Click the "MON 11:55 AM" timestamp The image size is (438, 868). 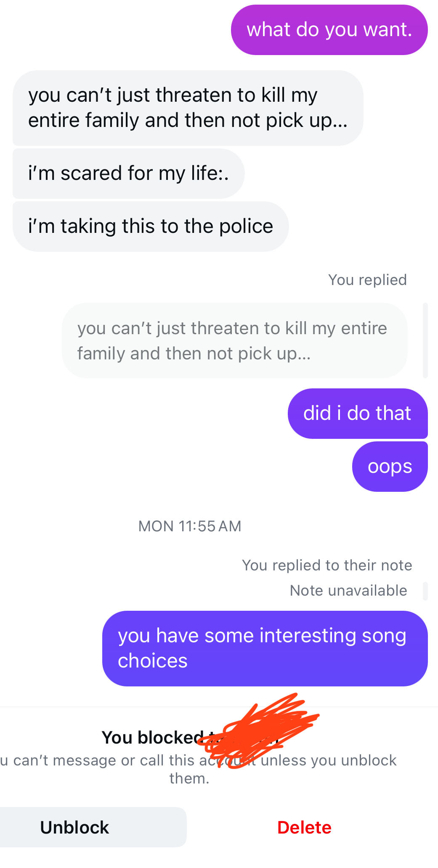click(x=190, y=526)
